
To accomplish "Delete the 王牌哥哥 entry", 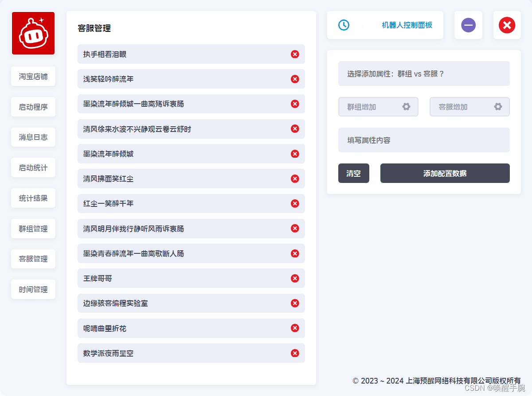I will coord(295,278).
